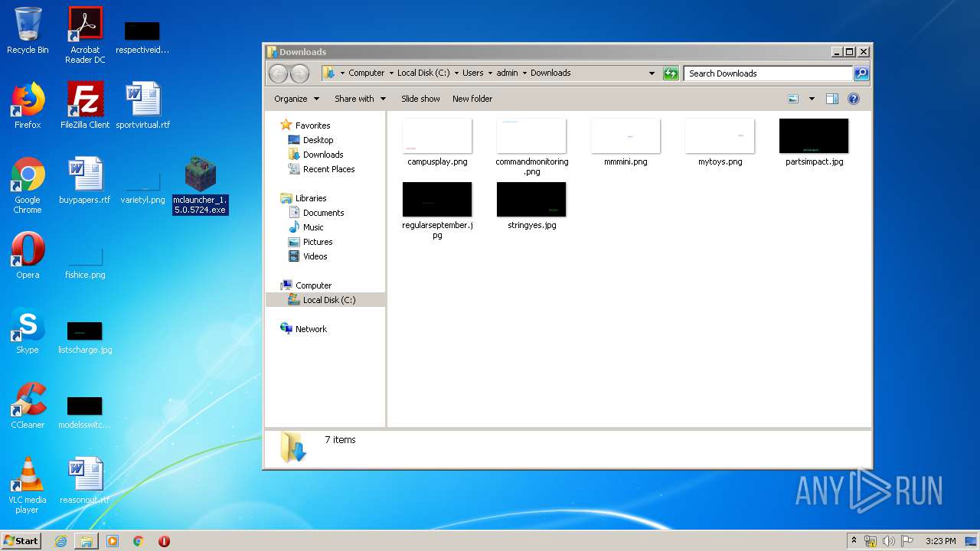Open Internet Explorer from taskbar

(x=60, y=541)
